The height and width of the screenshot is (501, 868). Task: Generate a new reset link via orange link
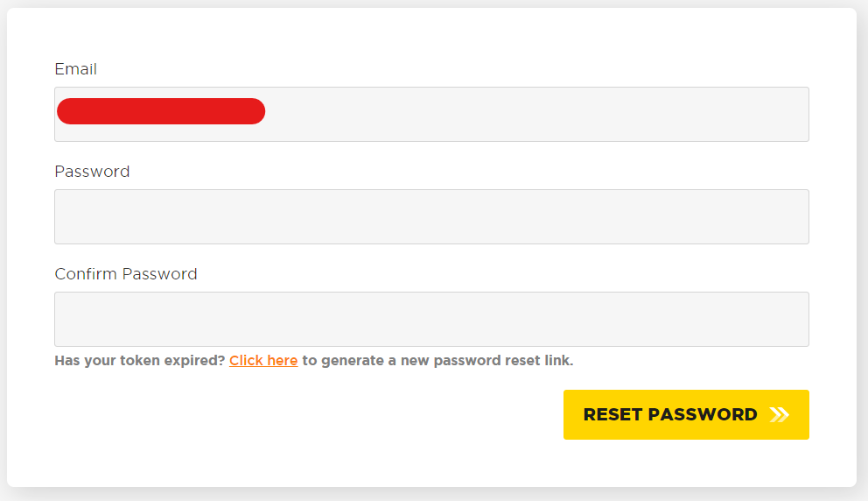263,361
